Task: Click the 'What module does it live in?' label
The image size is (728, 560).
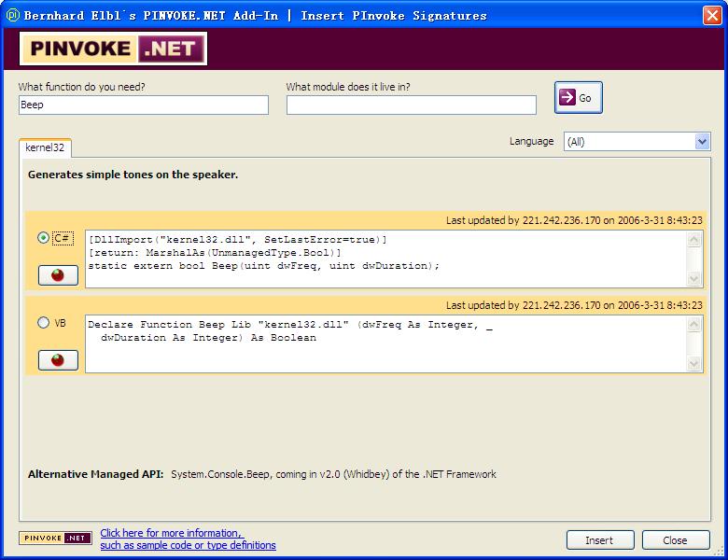Action: (x=348, y=87)
